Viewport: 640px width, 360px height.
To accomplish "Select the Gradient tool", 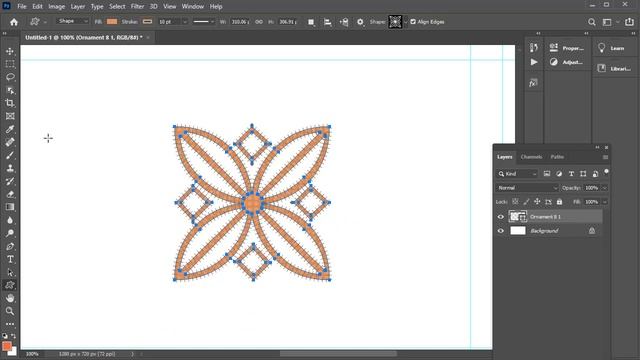I will [x=10, y=207].
